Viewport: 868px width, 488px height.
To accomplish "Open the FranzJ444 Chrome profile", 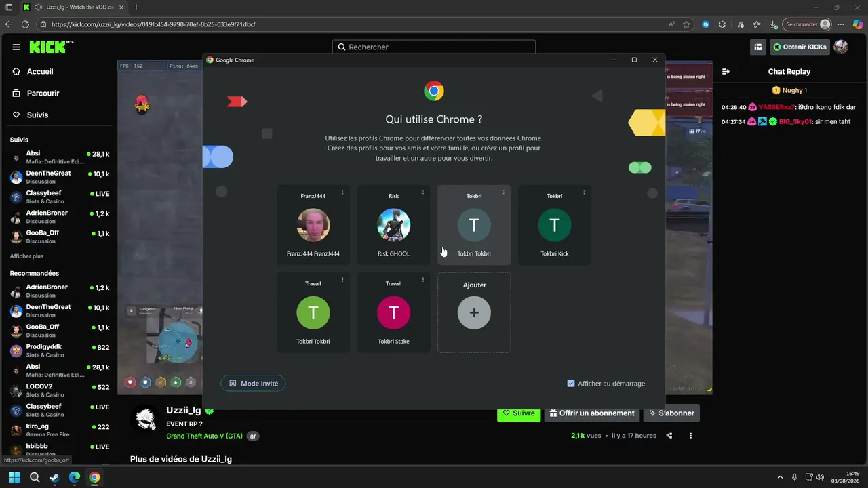I will (313, 225).
